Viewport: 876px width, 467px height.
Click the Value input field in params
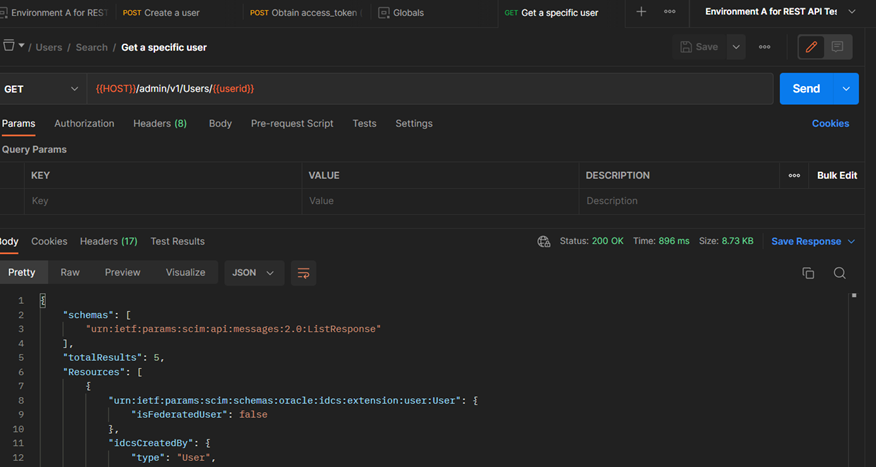(x=440, y=201)
